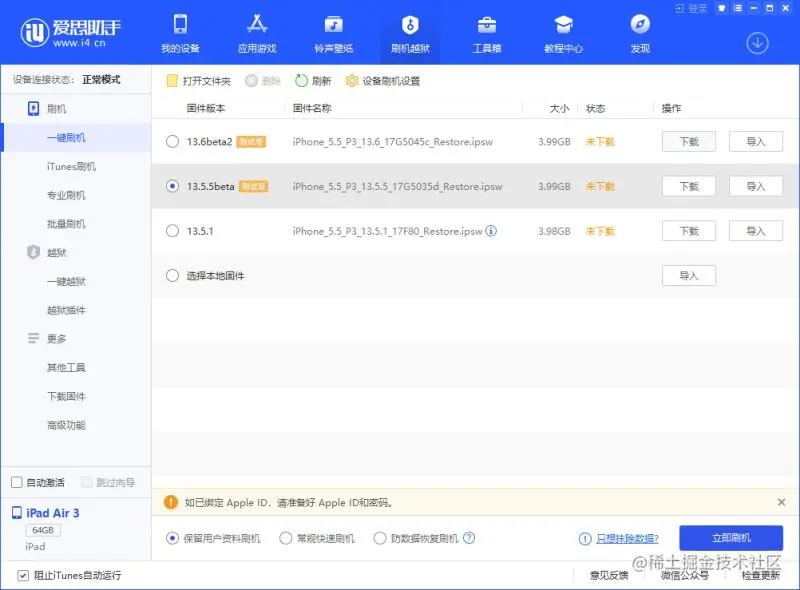
Task: Click 打开文件夹 open folder icon
Action: pos(172,81)
